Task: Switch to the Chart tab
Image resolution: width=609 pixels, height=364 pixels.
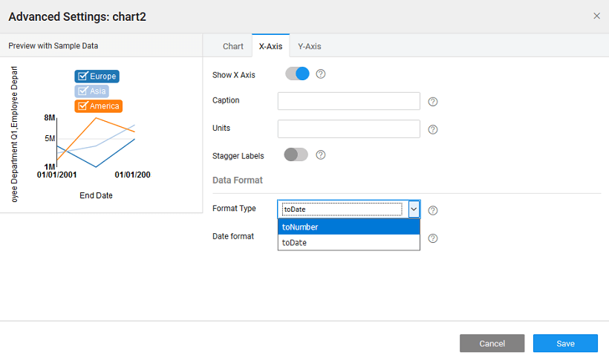Action: tap(233, 46)
